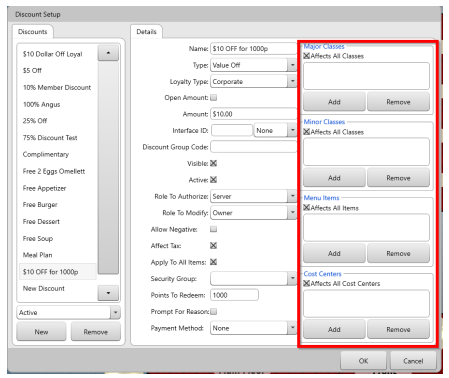Click Add under Major Classes

click(334, 102)
